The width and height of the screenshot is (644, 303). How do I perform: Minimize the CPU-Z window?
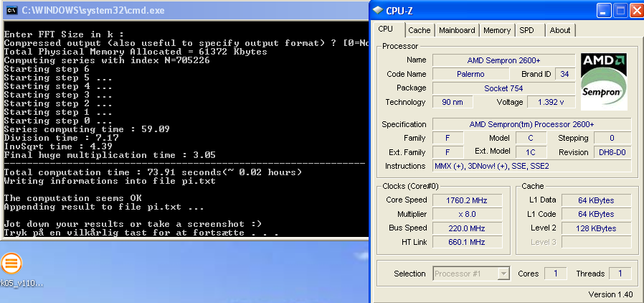[x=604, y=11]
